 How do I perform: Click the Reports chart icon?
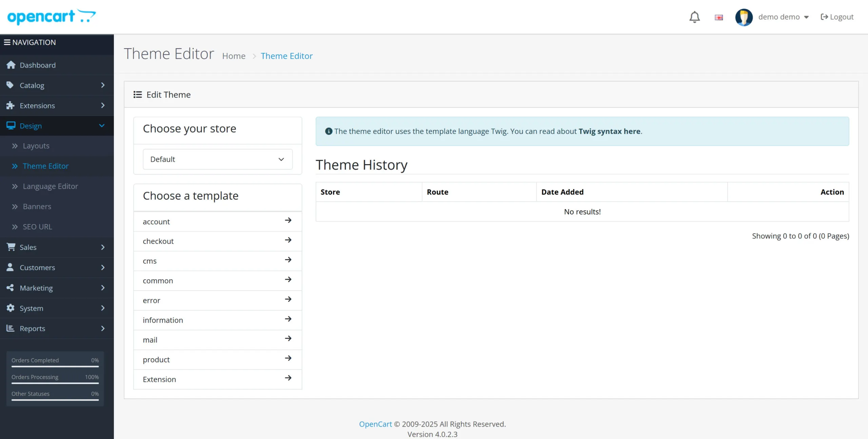click(x=10, y=328)
